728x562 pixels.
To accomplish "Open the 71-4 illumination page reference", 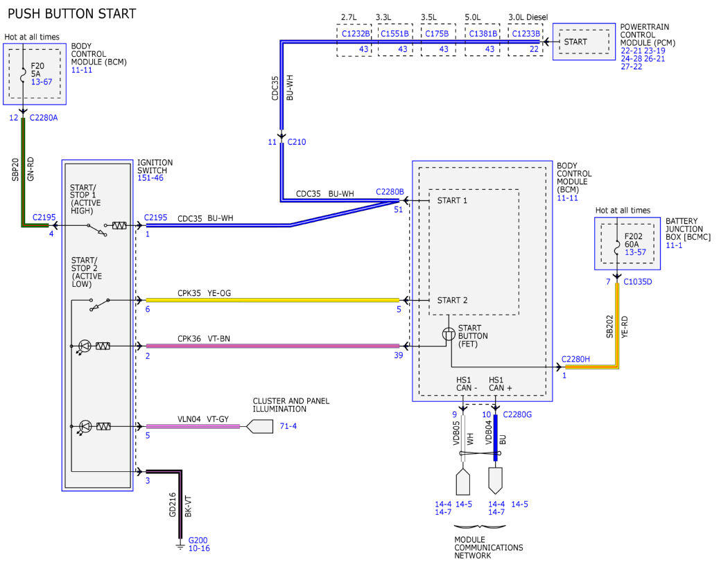I will (288, 426).
